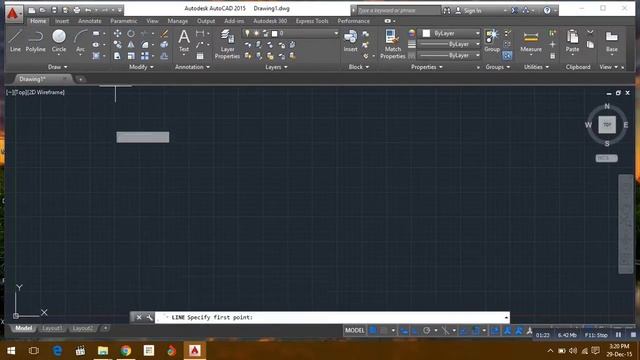The height and width of the screenshot is (360, 640).
Task: Click the Copy tool in Modify panel
Action: (117, 44)
